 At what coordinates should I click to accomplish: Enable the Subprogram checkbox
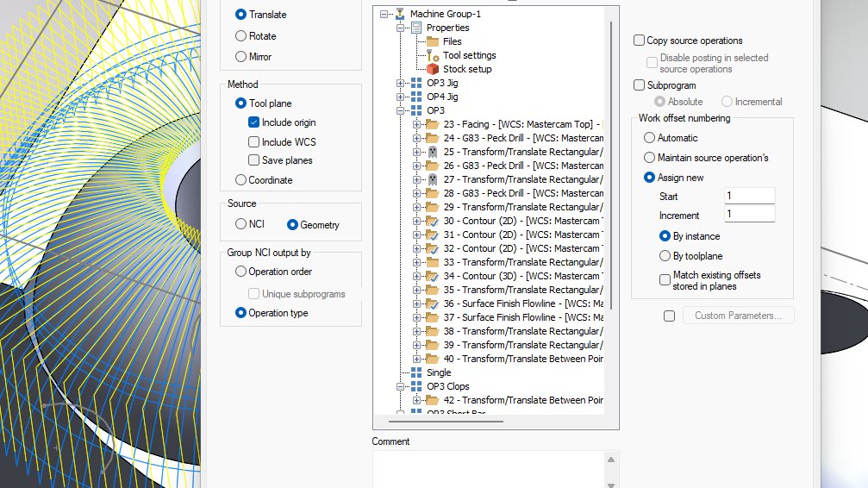click(x=639, y=85)
